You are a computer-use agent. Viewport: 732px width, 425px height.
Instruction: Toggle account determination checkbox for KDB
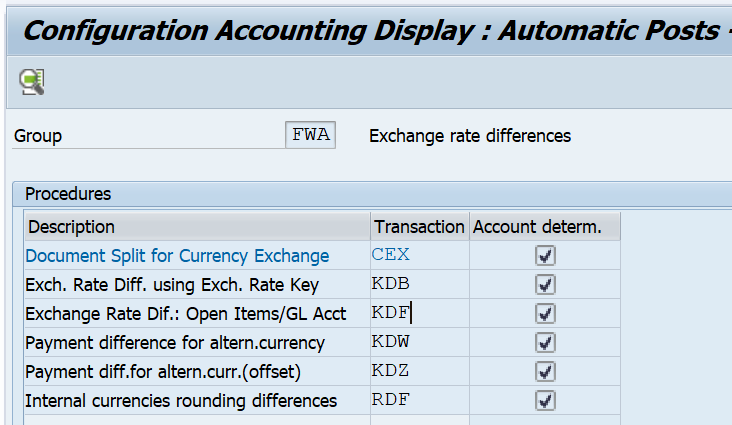(x=545, y=285)
